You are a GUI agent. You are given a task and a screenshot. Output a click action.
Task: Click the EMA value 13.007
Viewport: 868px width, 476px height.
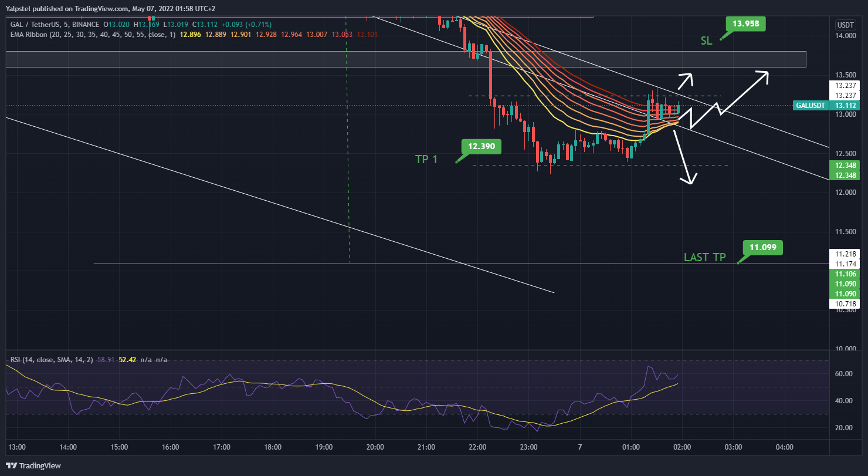point(316,35)
